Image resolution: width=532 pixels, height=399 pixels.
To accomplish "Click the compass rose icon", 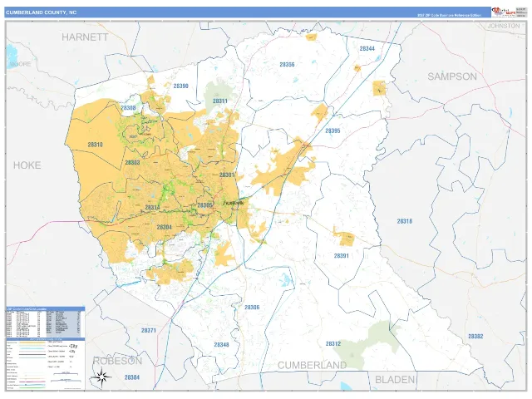I will (x=101, y=377).
